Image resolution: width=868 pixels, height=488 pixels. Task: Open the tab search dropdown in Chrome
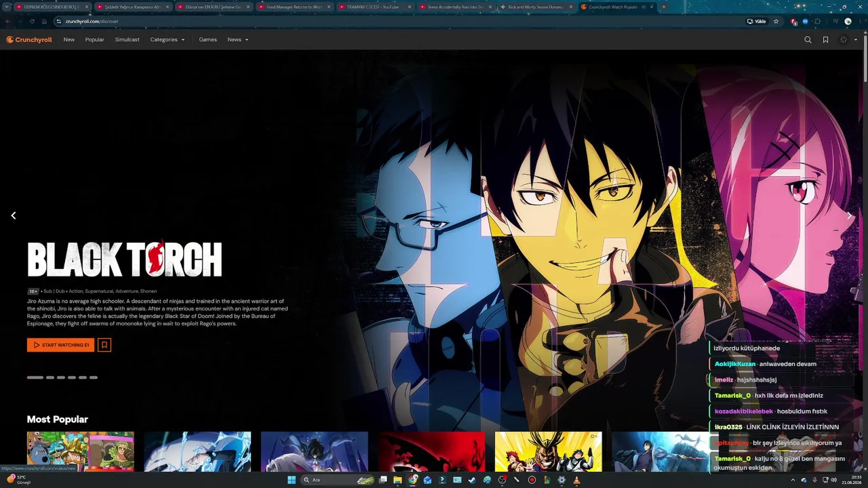(7, 7)
